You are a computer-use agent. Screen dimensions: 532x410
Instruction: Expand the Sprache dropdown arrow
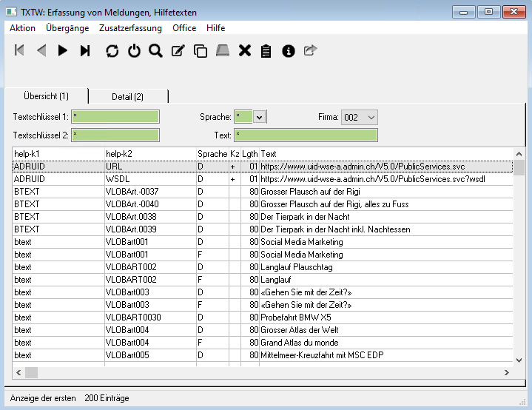click(259, 117)
